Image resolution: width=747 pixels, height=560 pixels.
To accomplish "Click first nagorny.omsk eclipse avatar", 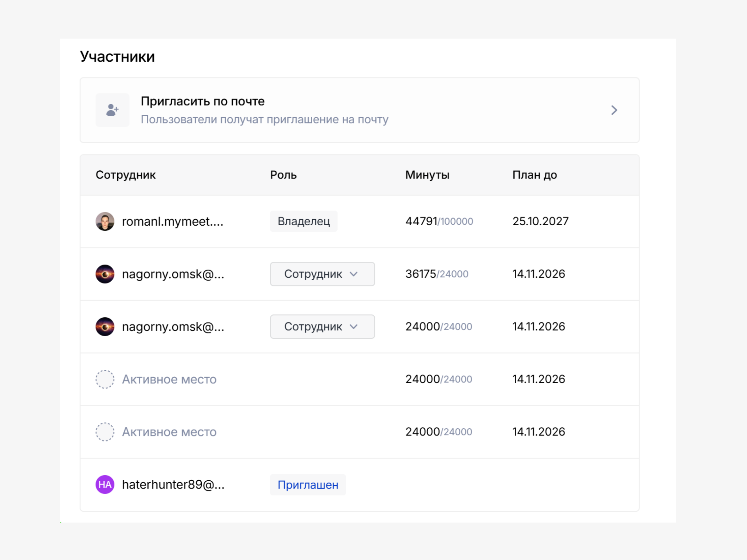I will pyautogui.click(x=105, y=274).
